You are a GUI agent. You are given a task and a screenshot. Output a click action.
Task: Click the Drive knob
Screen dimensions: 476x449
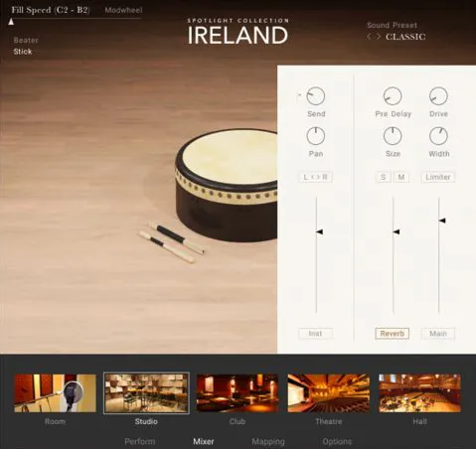pos(438,96)
